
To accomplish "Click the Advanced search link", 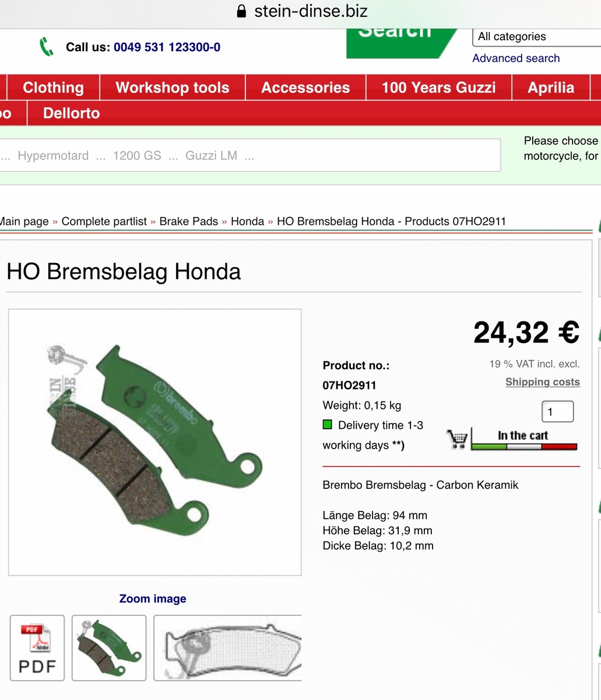I will point(516,58).
